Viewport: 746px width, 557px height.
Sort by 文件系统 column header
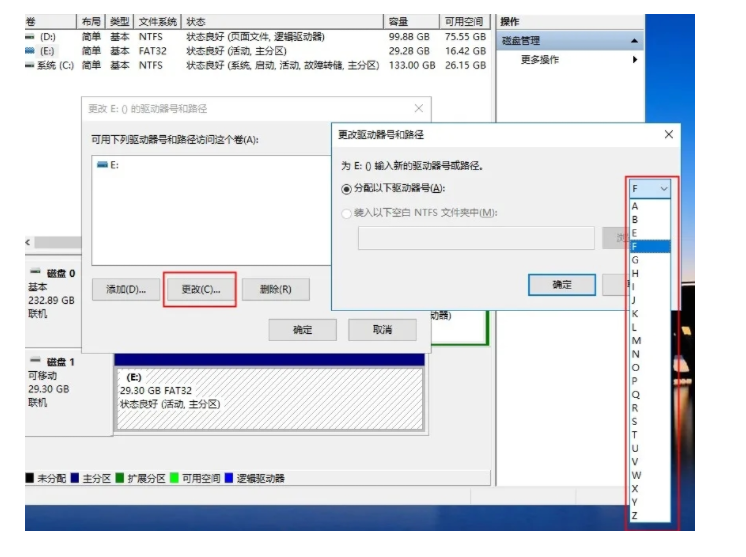tap(160, 21)
